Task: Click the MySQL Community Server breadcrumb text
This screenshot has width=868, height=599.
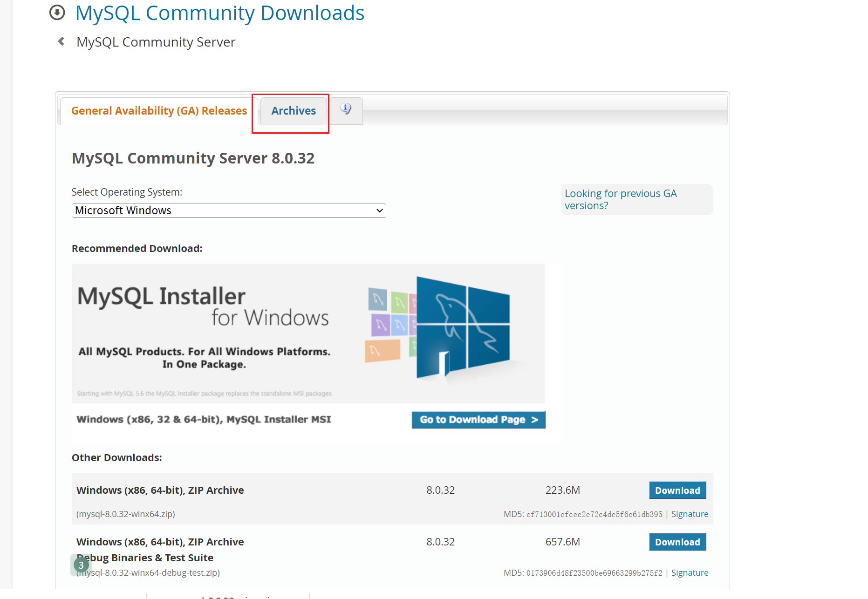Action: point(156,42)
